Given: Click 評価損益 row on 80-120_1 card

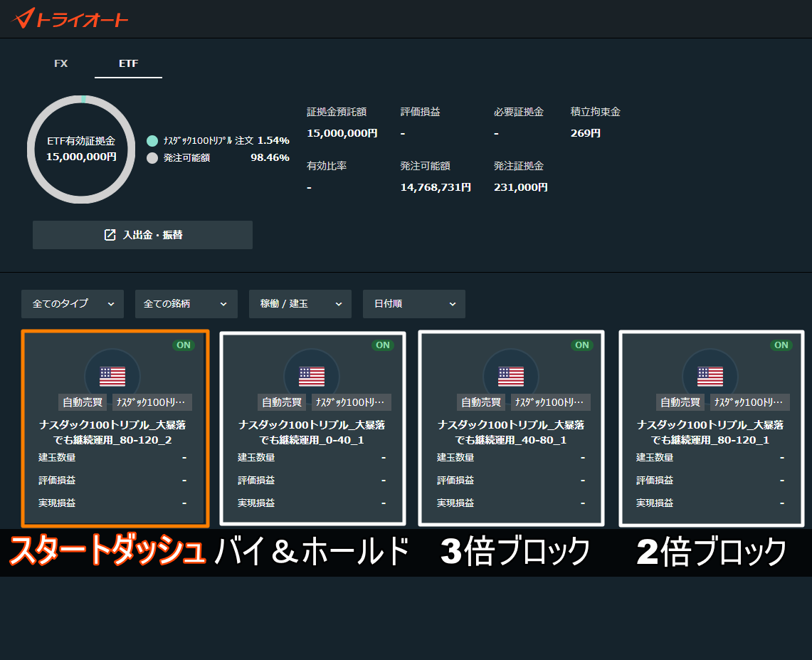Looking at the screenshot, I should click(710, 481).
